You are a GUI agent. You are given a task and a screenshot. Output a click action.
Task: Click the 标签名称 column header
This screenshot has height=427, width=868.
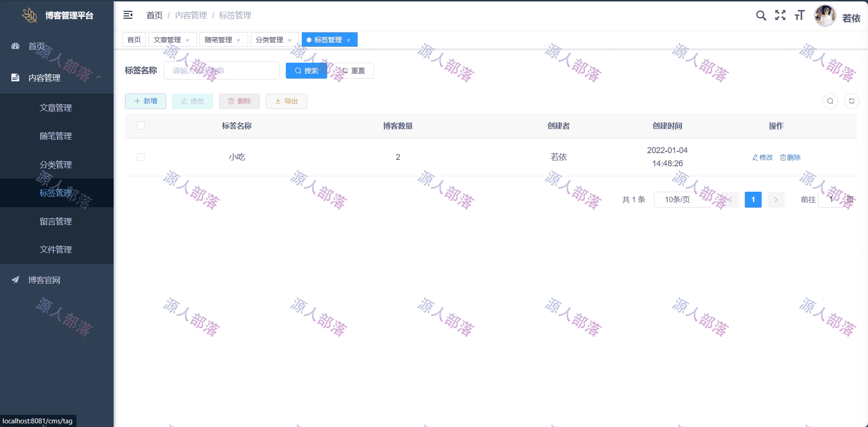(237, 126)
